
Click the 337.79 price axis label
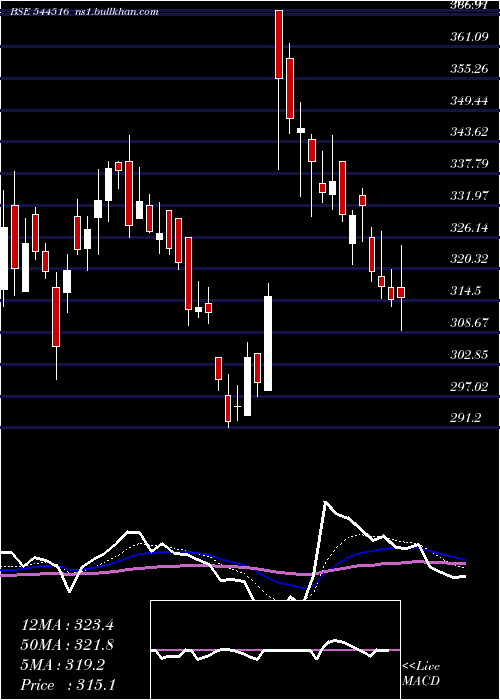point(469,163)
